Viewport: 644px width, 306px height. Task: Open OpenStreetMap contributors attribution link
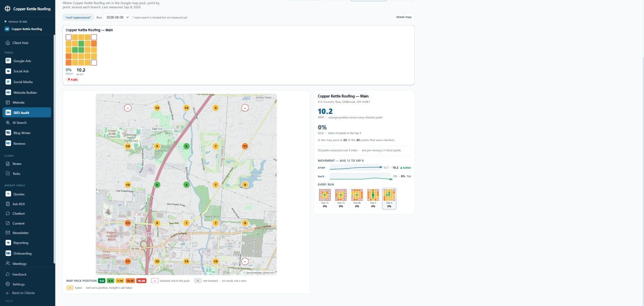[x=260, y=273]
